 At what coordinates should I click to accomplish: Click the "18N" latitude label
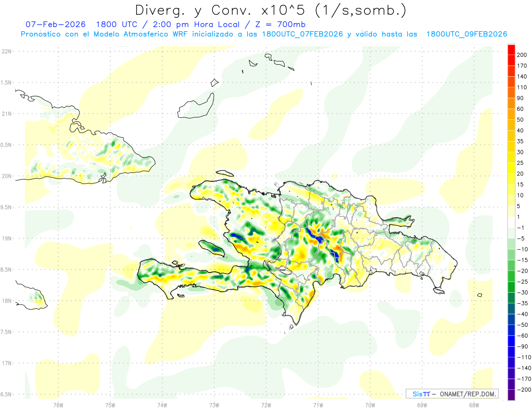(x=7, y=301)
